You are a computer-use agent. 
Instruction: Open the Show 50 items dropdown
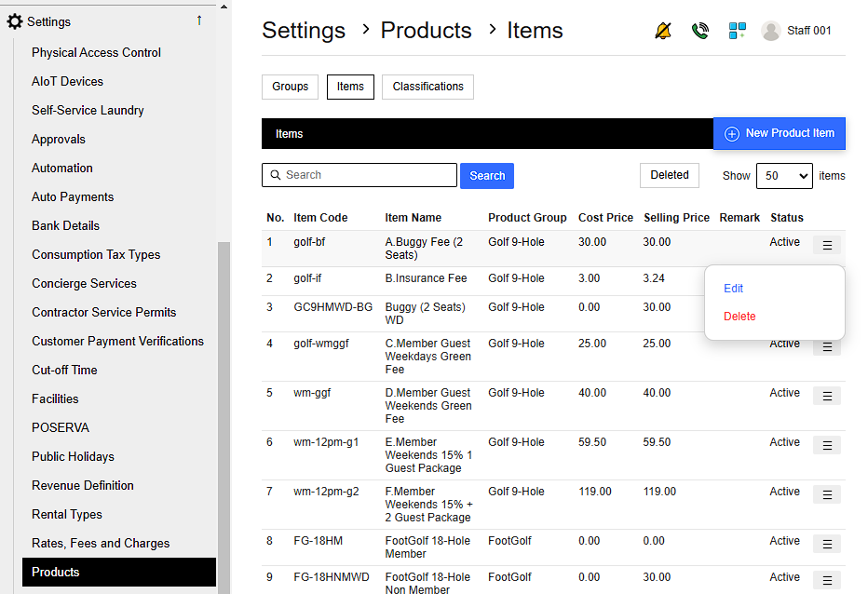tap(783, 175)
